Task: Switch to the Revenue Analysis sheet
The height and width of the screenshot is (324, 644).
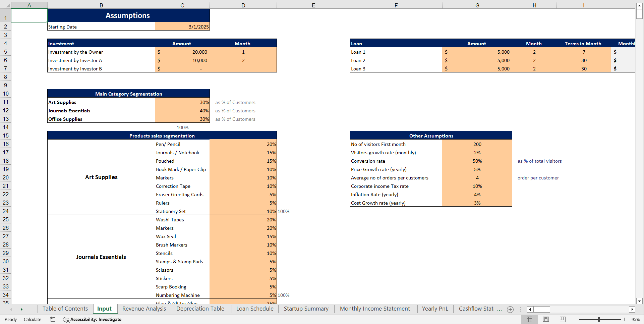Action: (x=144, y=309)
